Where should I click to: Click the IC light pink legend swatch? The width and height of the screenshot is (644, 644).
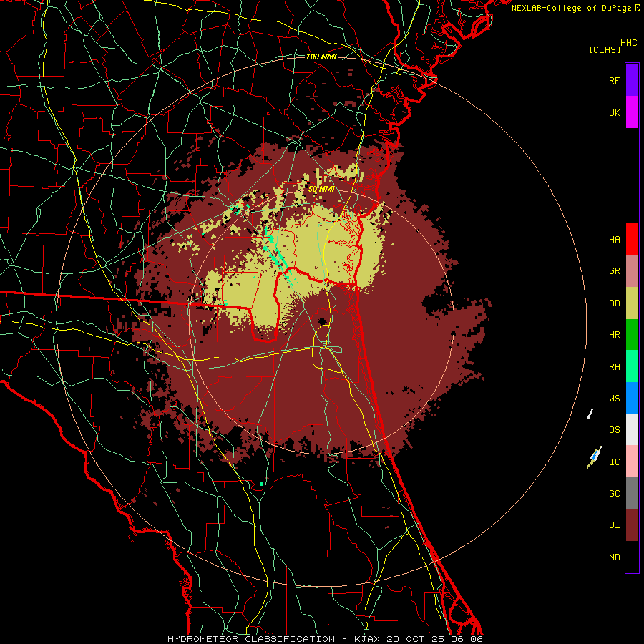[632, 462]
